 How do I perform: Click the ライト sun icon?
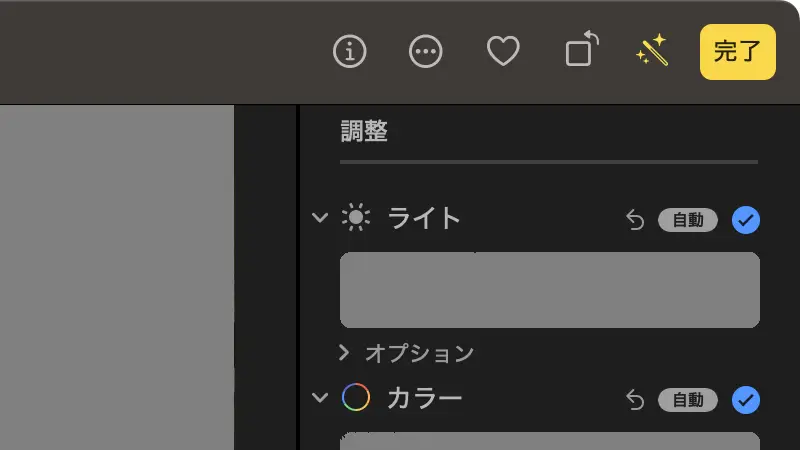pyautogui.click(x=355, y=218)
